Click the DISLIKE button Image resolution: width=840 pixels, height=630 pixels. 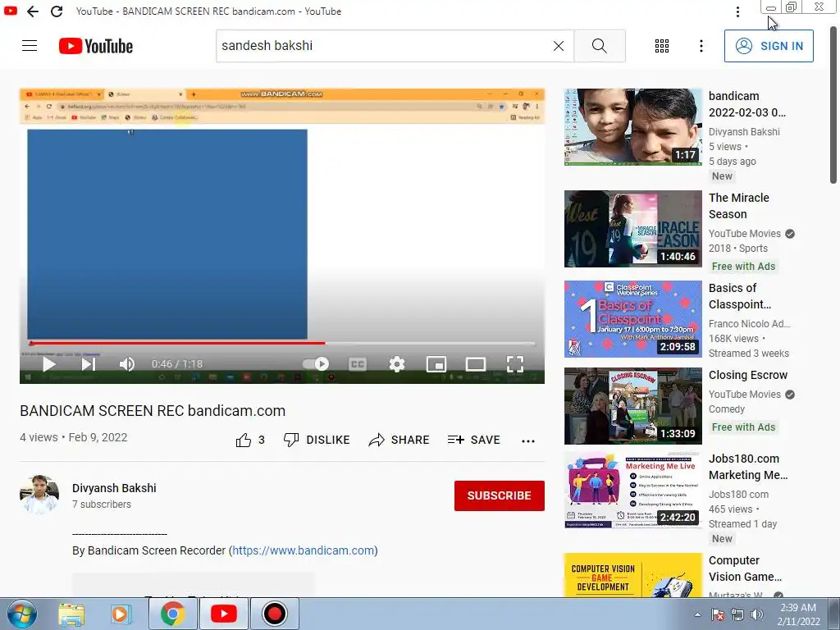click(317, 441)
